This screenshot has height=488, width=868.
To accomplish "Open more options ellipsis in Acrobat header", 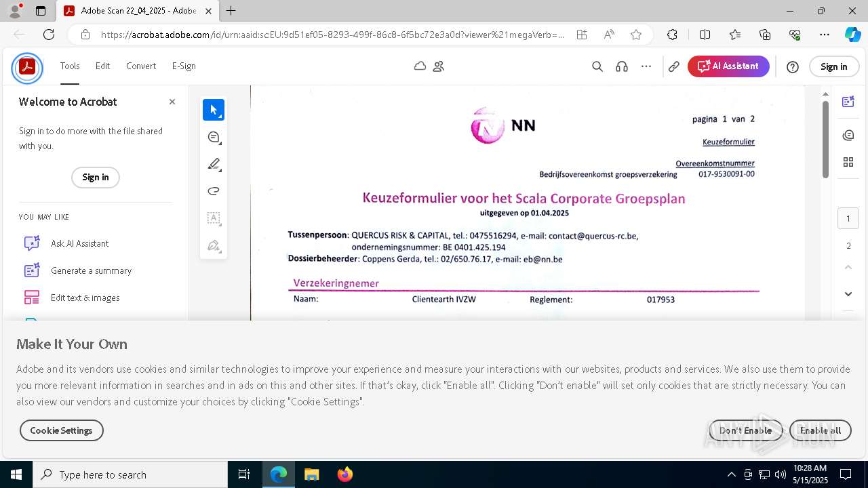I will coord(646,66).
